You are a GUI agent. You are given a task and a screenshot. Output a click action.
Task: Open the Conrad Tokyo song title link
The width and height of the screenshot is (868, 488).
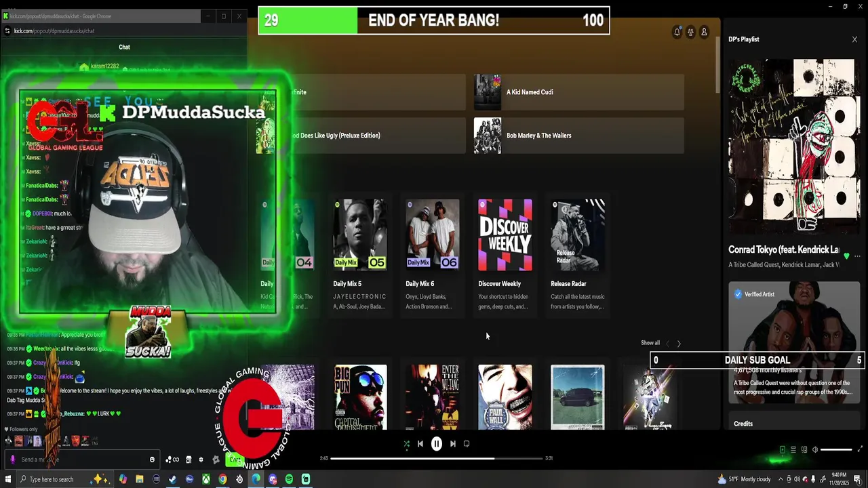[x=784, y=249]
